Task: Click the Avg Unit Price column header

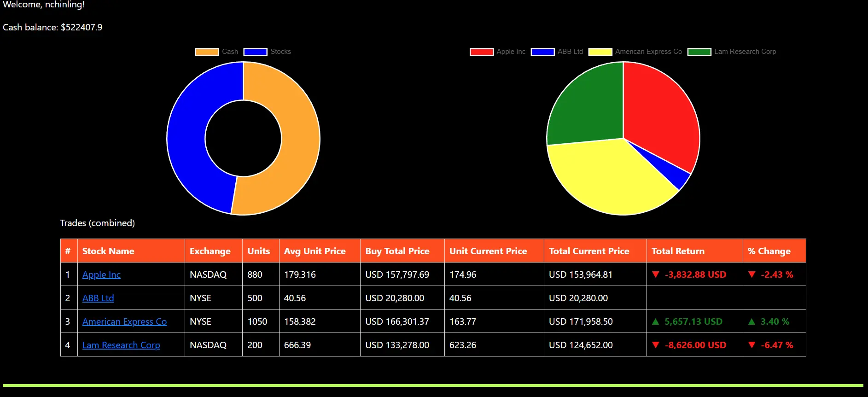Action: coord(320,251)
